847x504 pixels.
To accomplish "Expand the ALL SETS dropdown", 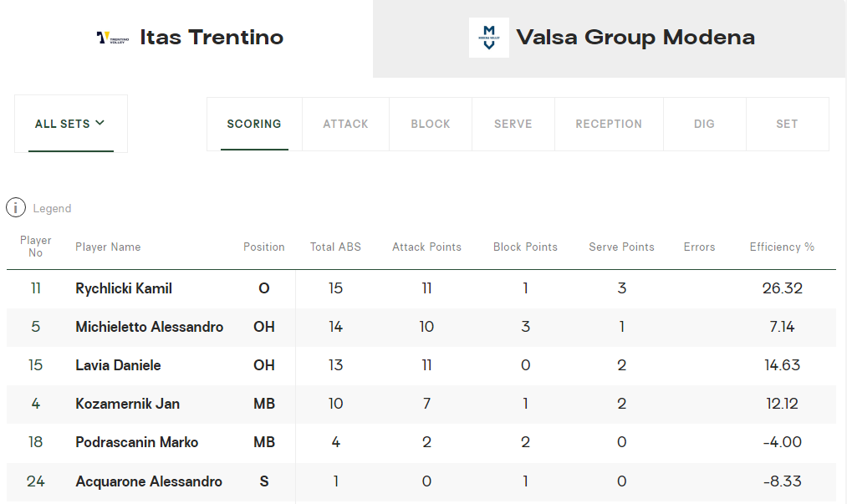I will click(x=71, y=124).
